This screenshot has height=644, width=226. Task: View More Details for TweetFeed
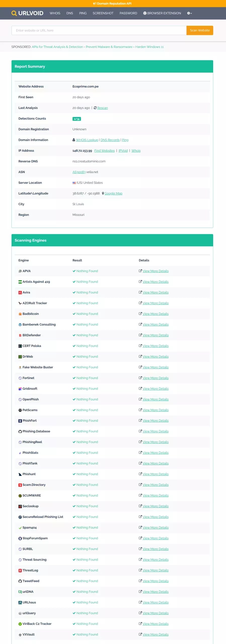point(156,581)
